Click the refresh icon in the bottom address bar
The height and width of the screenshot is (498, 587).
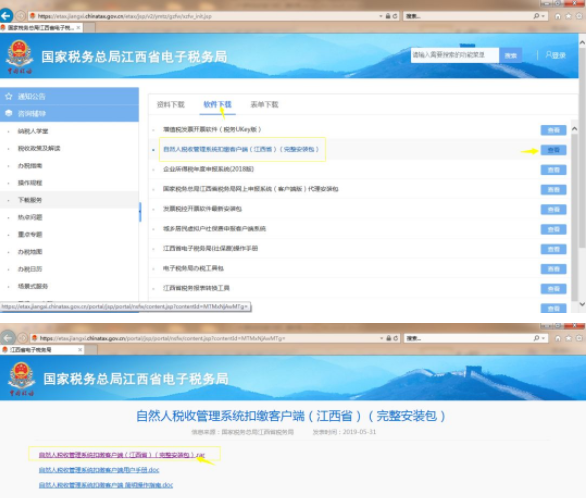395,338
